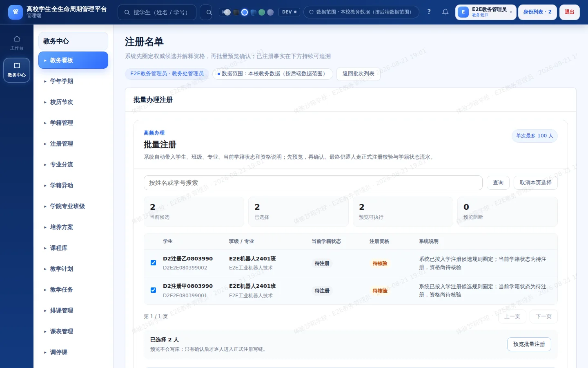The width and height of the screenshot is (588, 368).
Task: Select checkbox for student D2注册乙0803990
Action: click(x=153, y=263)
